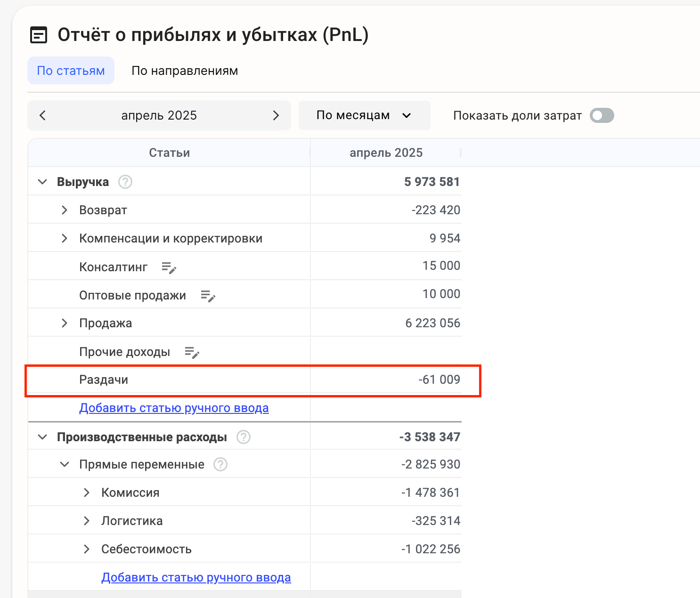Expand the Продажа row
The image size is (700, 598).
[65, 323]
